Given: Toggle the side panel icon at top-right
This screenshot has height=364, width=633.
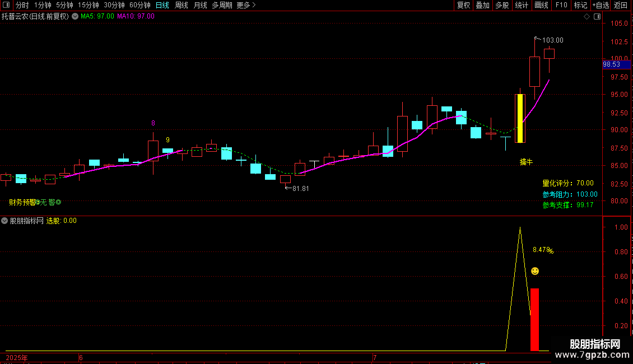Looking at the screenshot, I should pyautogui.click(x=597, y=16).
